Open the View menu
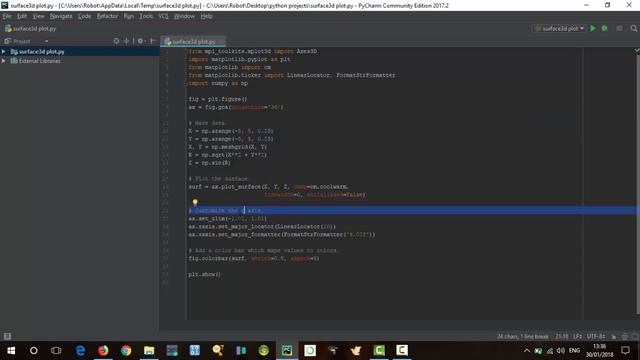 [38, 16]
